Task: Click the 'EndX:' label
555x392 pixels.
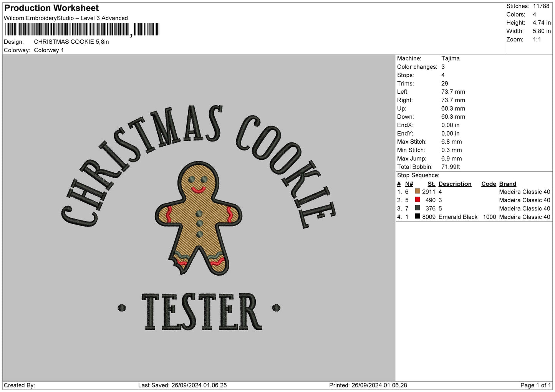Action: tap(405, 125)
